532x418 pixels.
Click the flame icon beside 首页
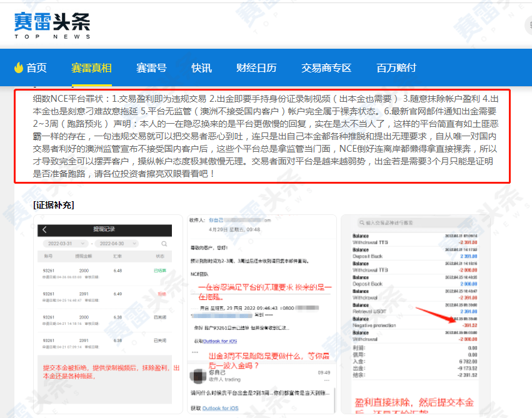(19, 67)
